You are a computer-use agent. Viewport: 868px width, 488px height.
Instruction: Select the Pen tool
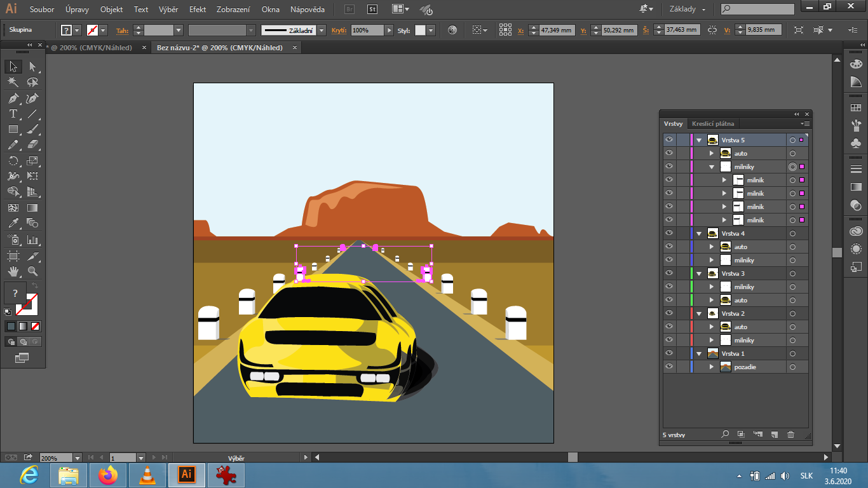coord(13,98)
